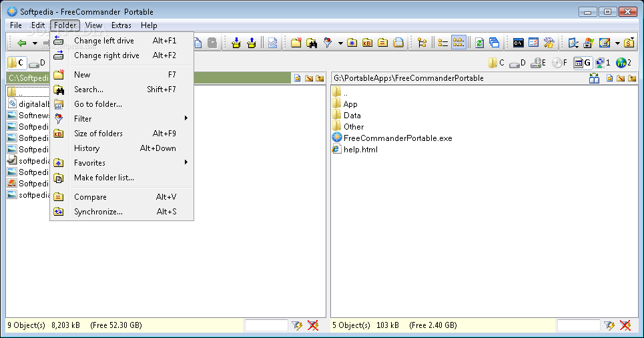Click the tree icon beside the right path bar
644x338 pixels.
tap(595, 78)
